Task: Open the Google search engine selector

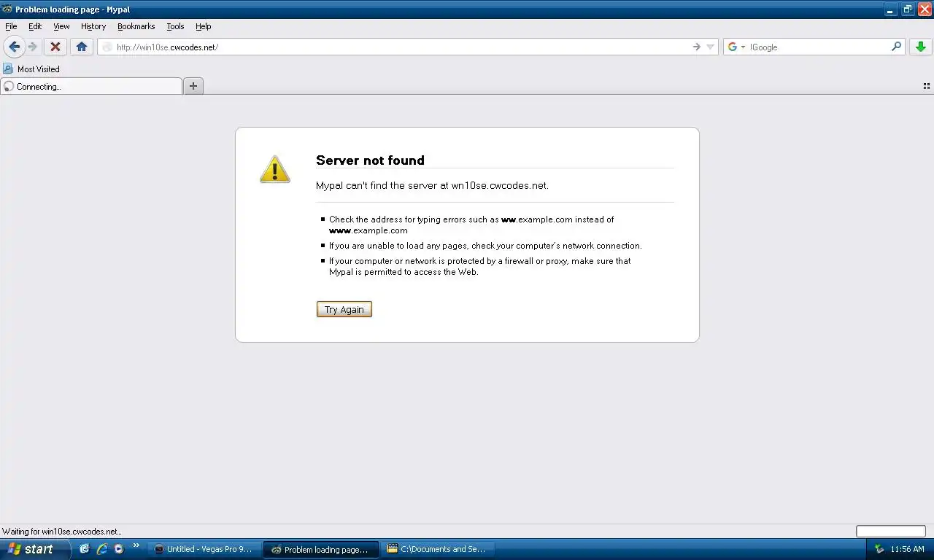Action: click(x=736, y=47)
